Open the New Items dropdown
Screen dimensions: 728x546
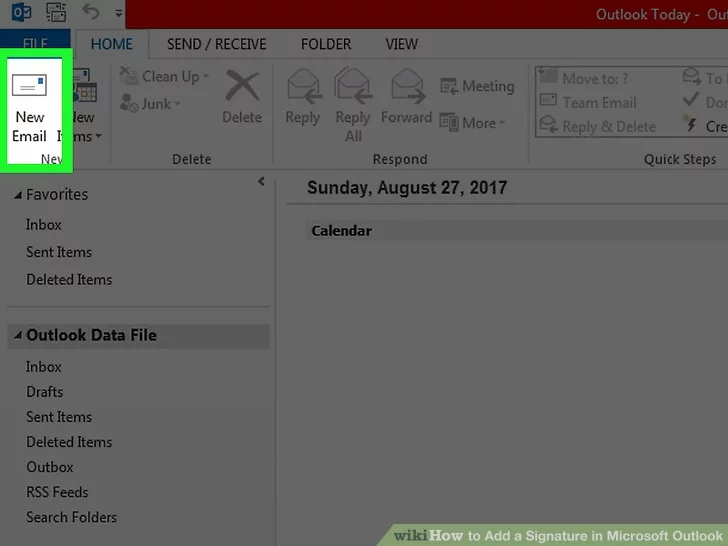[x=84, y=106]
